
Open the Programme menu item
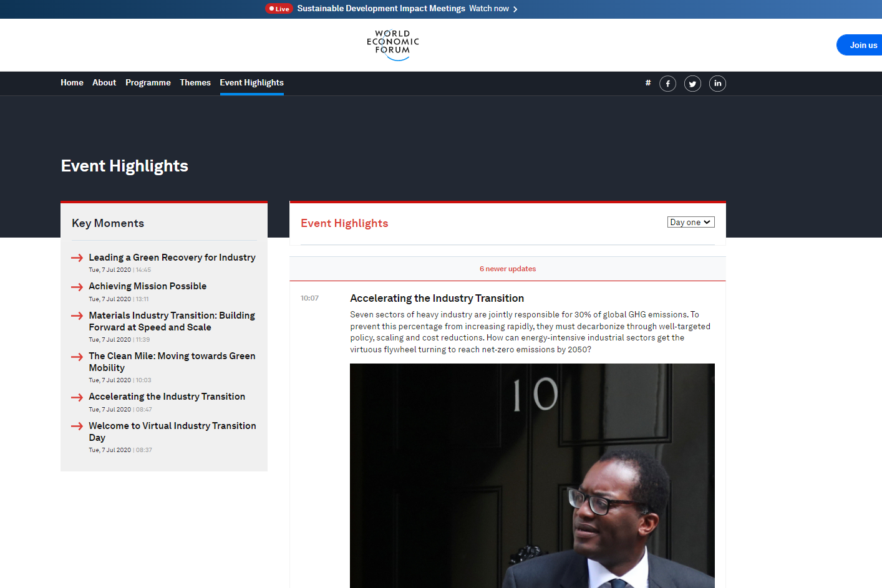148,82
